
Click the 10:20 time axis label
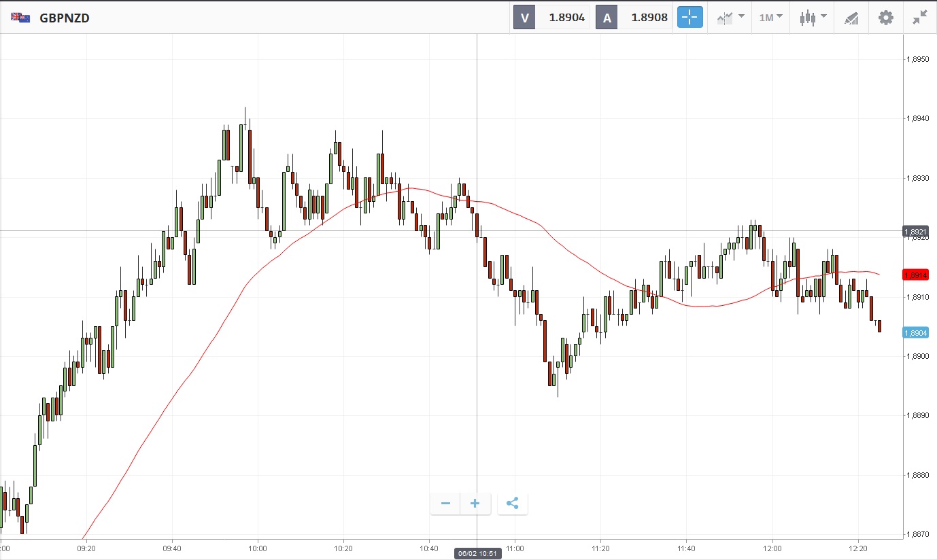(x=343, y=548)
